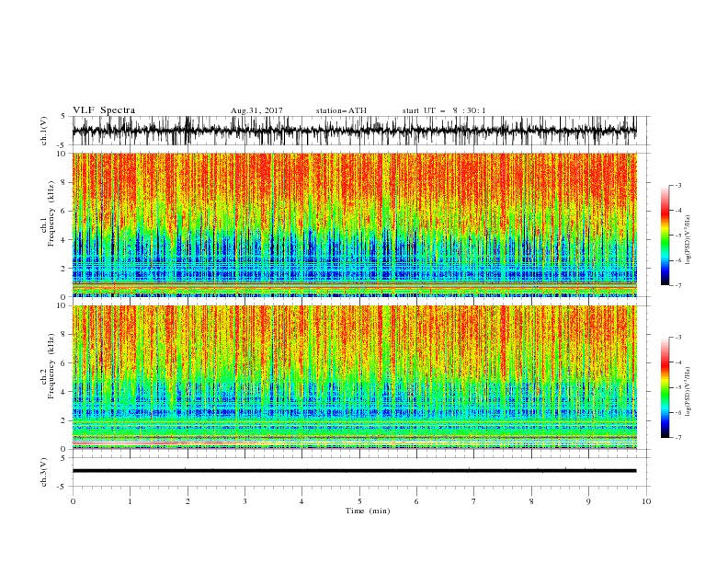Click time axis tick label "0"
Image resolution: width=728 pixels, height=563 pixels.
pyautogui.click(x=73, y=501)
